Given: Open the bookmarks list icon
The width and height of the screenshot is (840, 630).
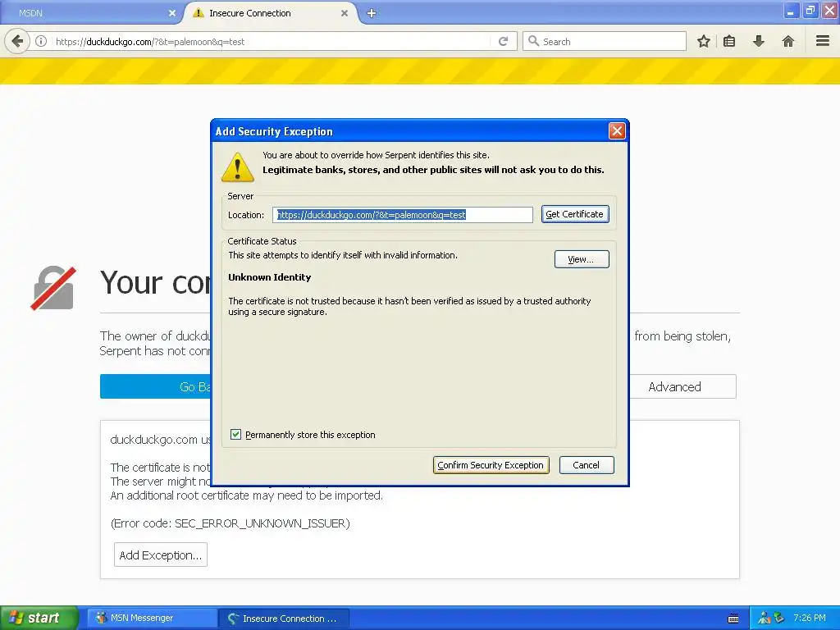Looking at the screenshot, I should [x=729, y=41].
